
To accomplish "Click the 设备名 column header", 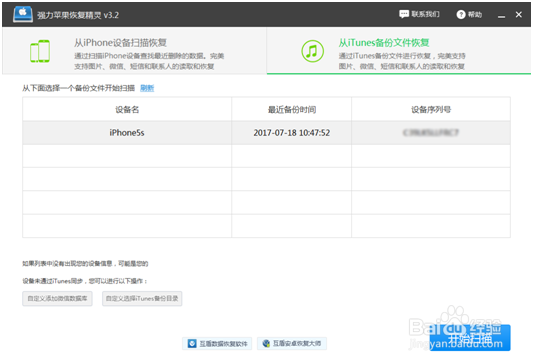I will tap(127, 109).
